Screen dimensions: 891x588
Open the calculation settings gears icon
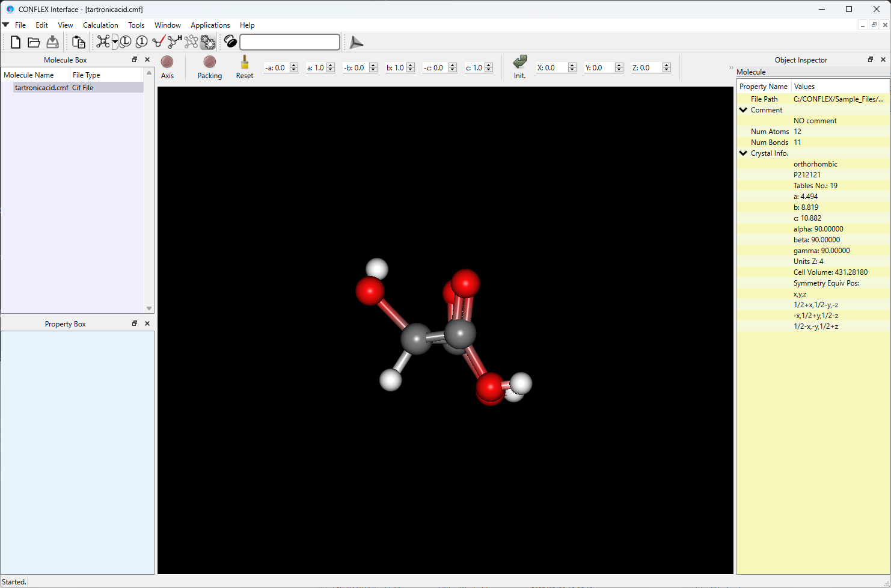point(207,42)
